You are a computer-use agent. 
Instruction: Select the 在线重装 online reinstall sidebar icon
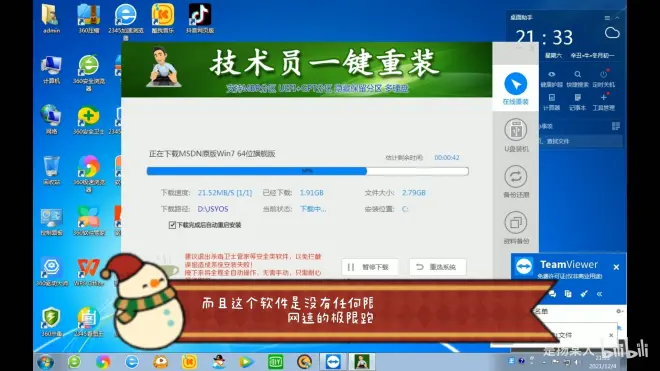coord(515,88)
